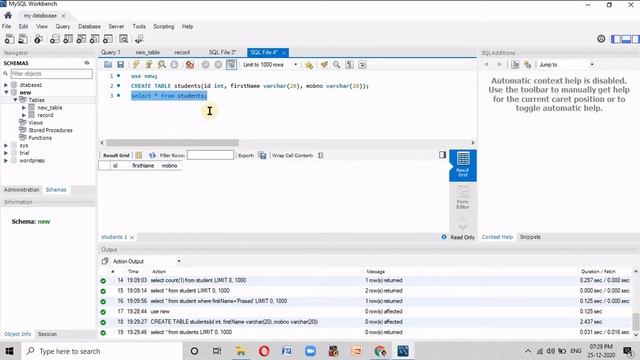Save current statement as snippet (star)
640x360 pixels.
pos(309,64)
